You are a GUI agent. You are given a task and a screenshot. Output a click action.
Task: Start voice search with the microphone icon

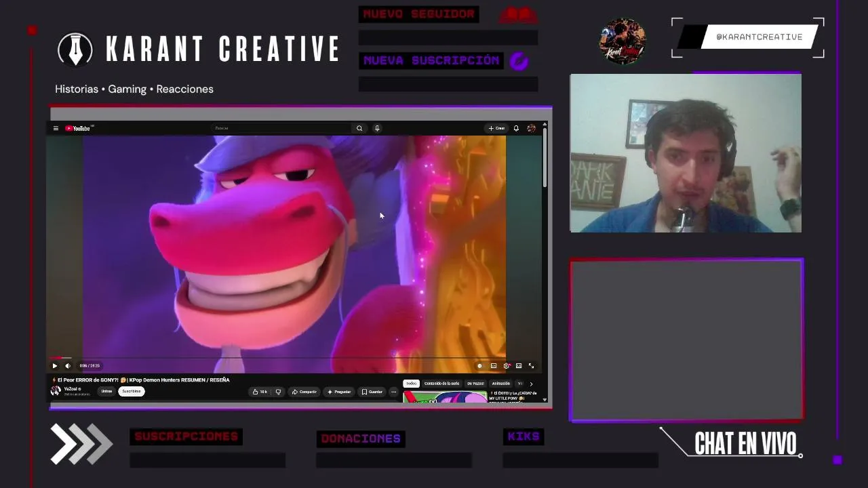377,128
